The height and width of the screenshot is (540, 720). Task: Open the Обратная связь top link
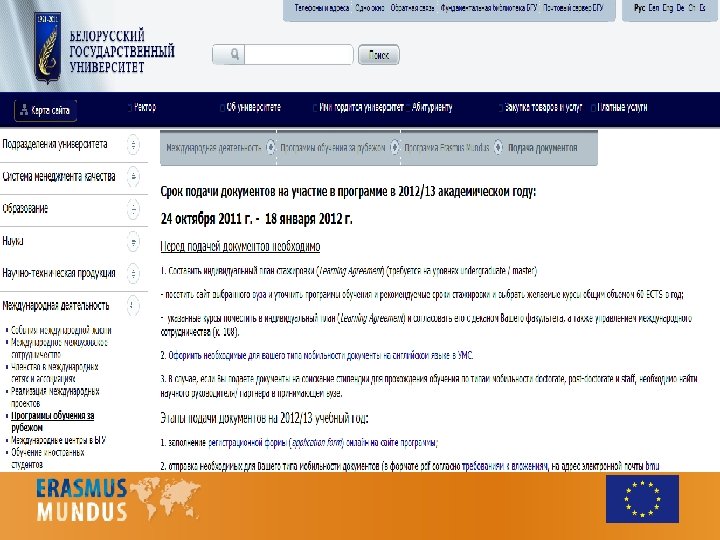point(412,8)
